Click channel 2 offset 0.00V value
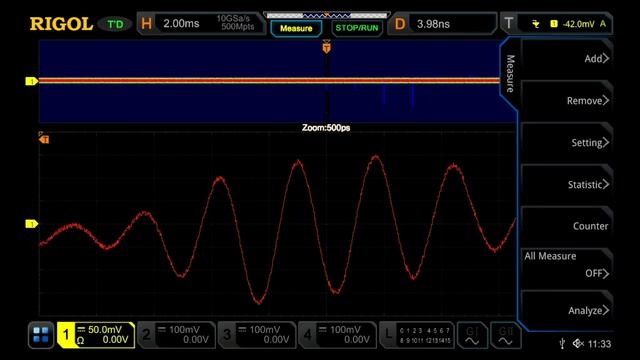 pos(196,340)
